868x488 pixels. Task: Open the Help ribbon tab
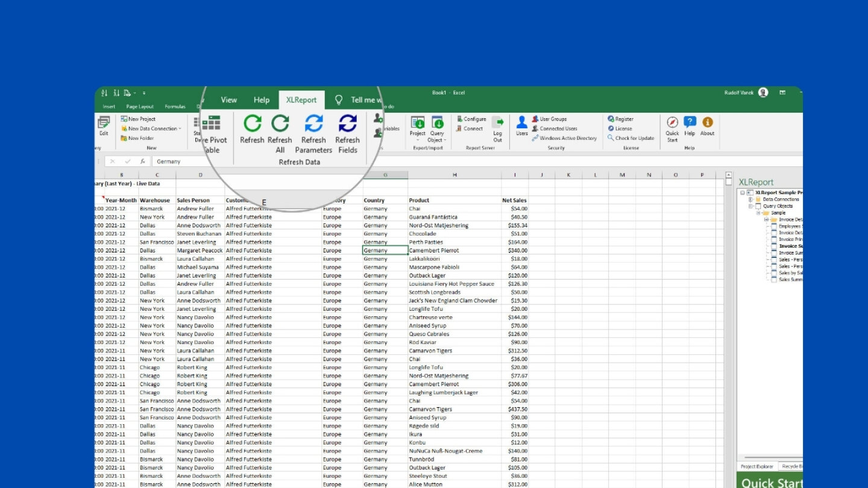tap(262, 100)
